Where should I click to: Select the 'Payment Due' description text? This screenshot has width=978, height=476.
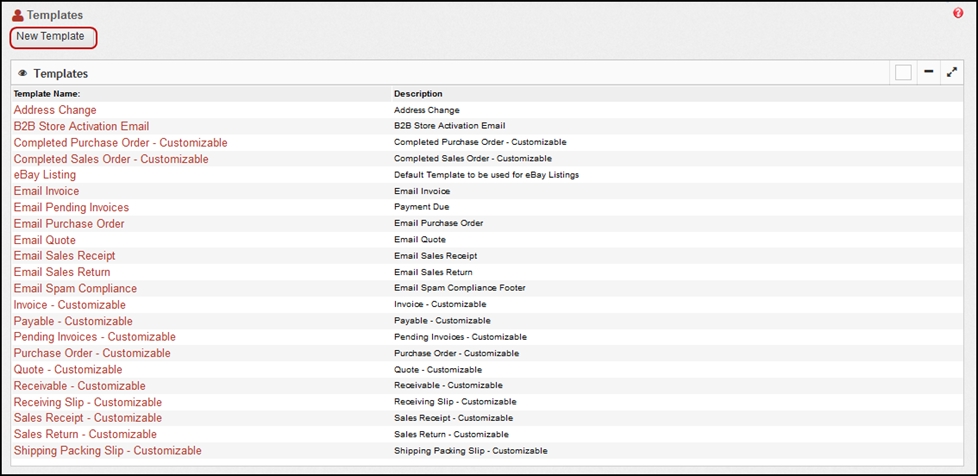[421, 207]
